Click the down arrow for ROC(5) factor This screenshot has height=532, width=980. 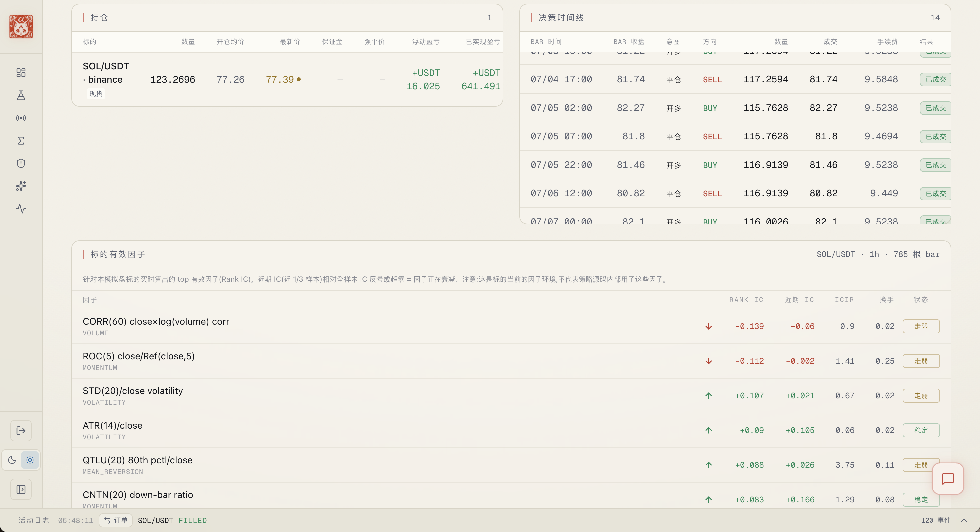pyautogui.click(x=708, y=361)
